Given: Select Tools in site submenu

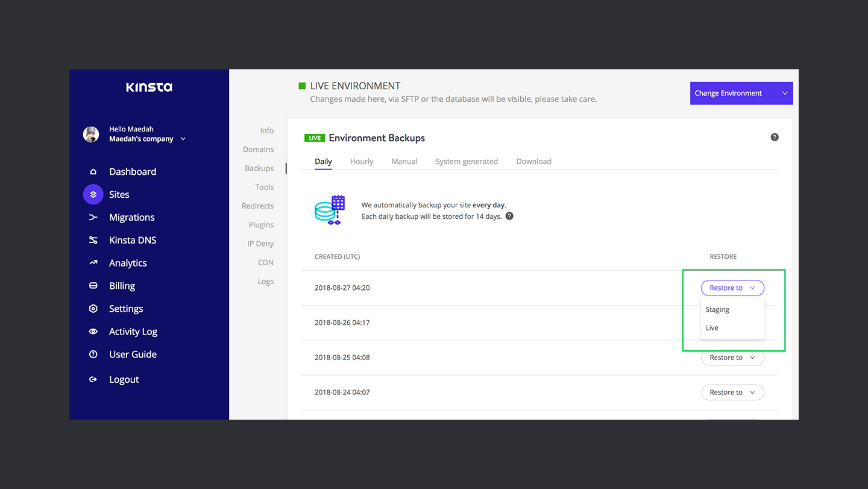Looking at the screenshot, I should pos(264,187).
